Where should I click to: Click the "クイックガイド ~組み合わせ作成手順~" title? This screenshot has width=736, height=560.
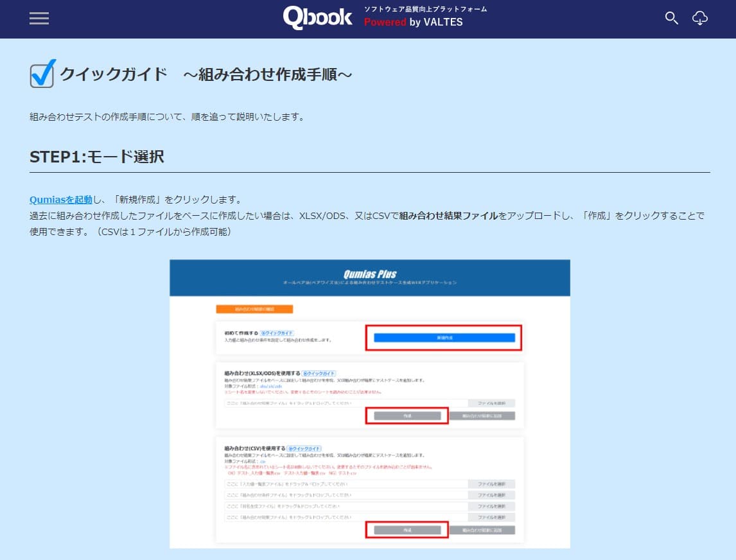pyautogui.click(x=206, y=74)
